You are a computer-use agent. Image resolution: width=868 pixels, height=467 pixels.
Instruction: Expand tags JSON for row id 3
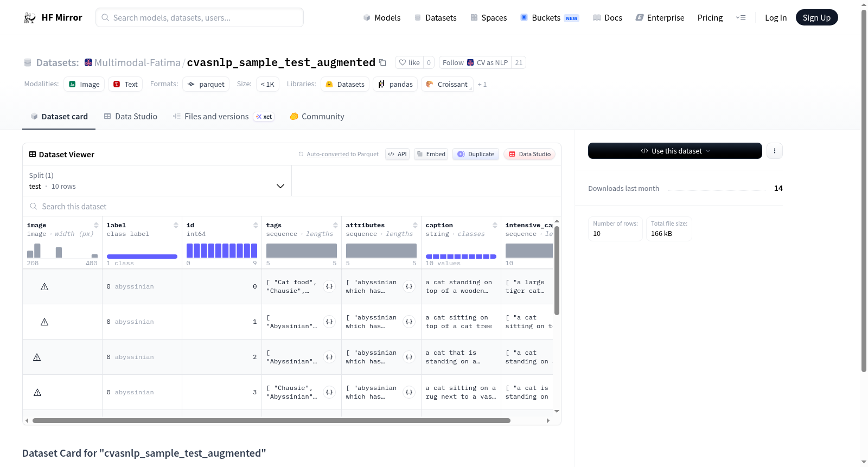point(329,392)
